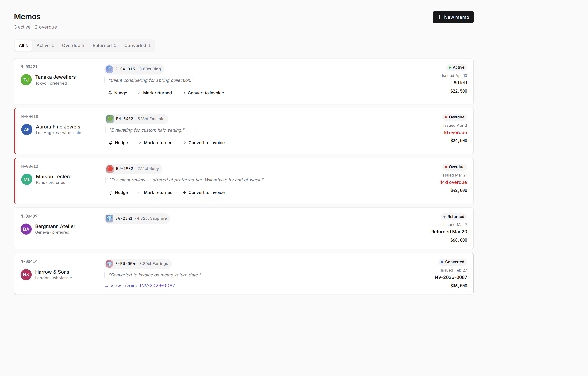Click the $68,000 amount on Bergmann memo
Image resolution: width=588 pixels, height=376 pixels.
459,240
